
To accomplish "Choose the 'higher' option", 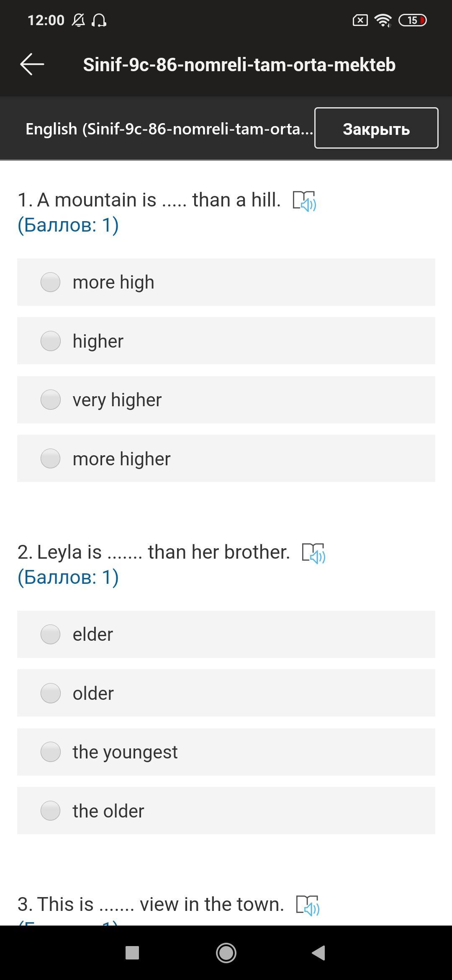I will tap(51, 341).
